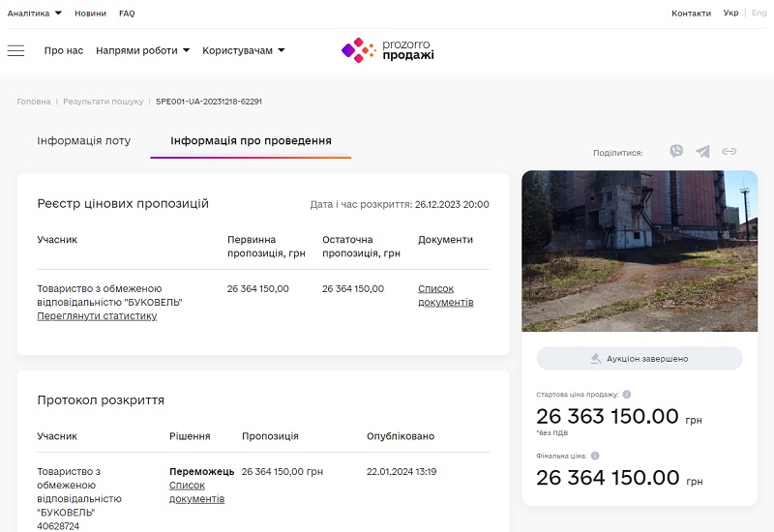Open Список документів under Переможець
774x532 pixels.
[197, 492]
